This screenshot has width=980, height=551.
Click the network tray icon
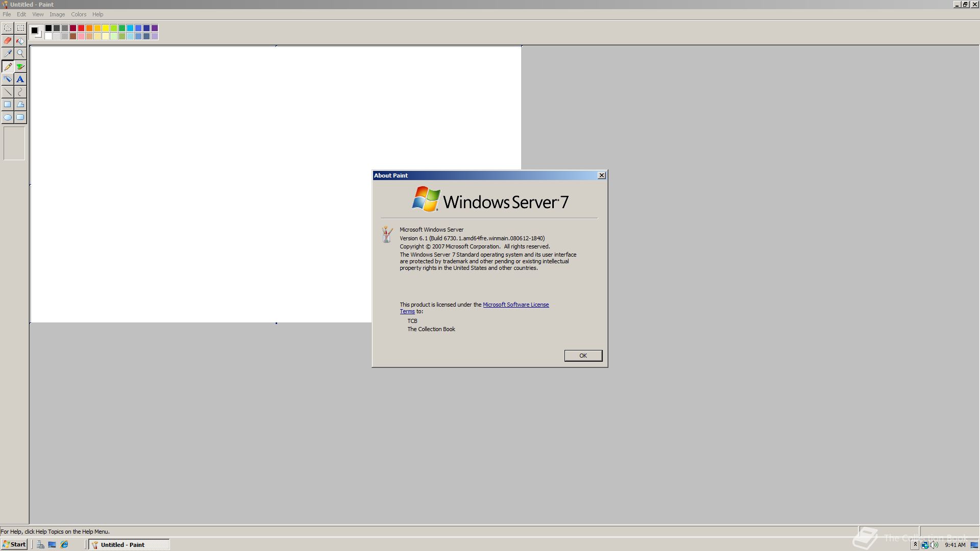925,545
